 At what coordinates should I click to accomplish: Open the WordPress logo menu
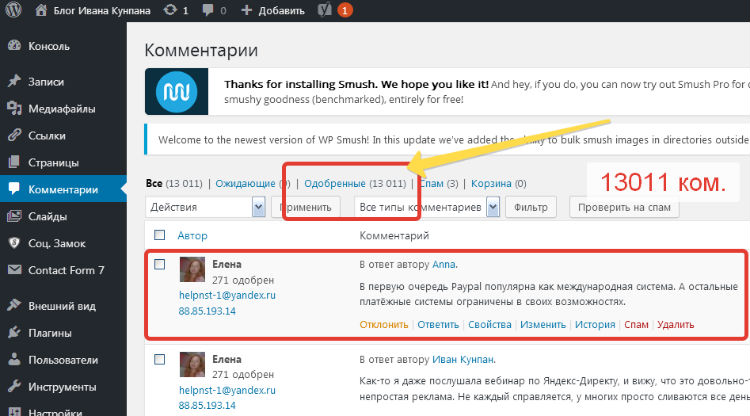pyautogui.click(x=13, y=10)
